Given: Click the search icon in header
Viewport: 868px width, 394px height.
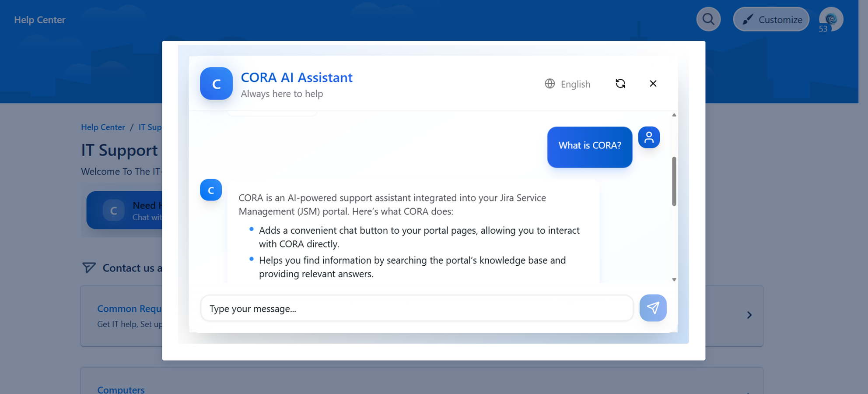Looking at the screenshot, I should coord(708,19).
